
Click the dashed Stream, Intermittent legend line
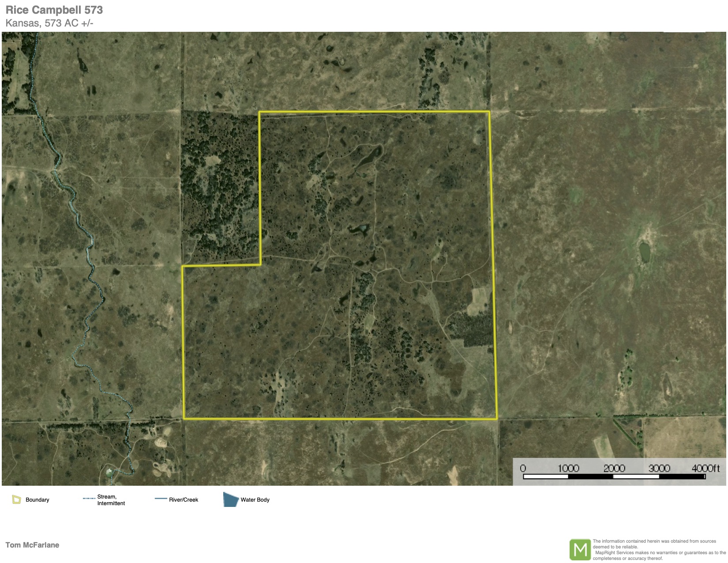(89, 499)
